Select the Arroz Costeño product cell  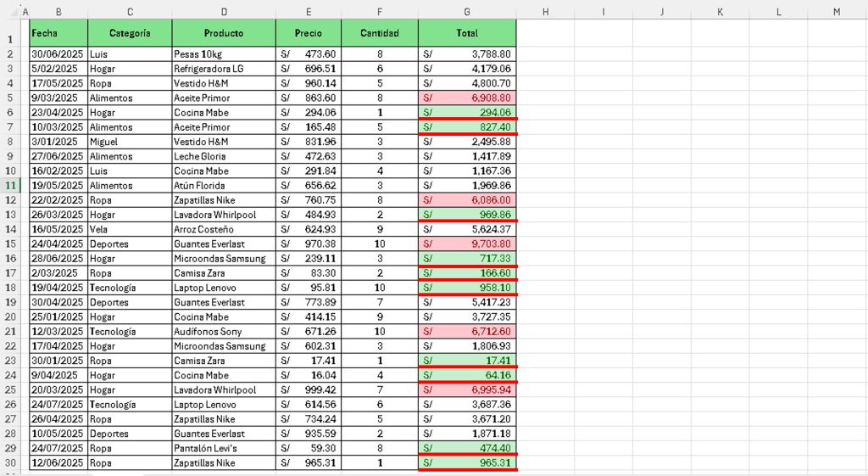[224, 229]
